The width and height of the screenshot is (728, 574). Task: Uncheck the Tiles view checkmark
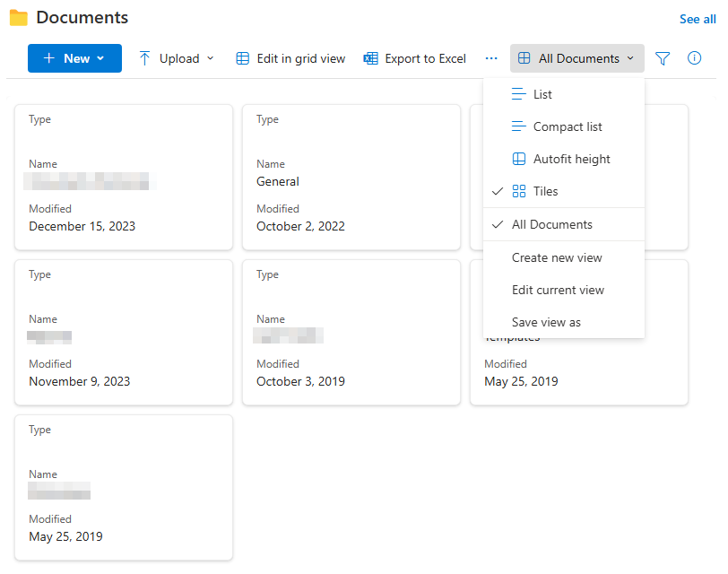click(x=498, y=191)
